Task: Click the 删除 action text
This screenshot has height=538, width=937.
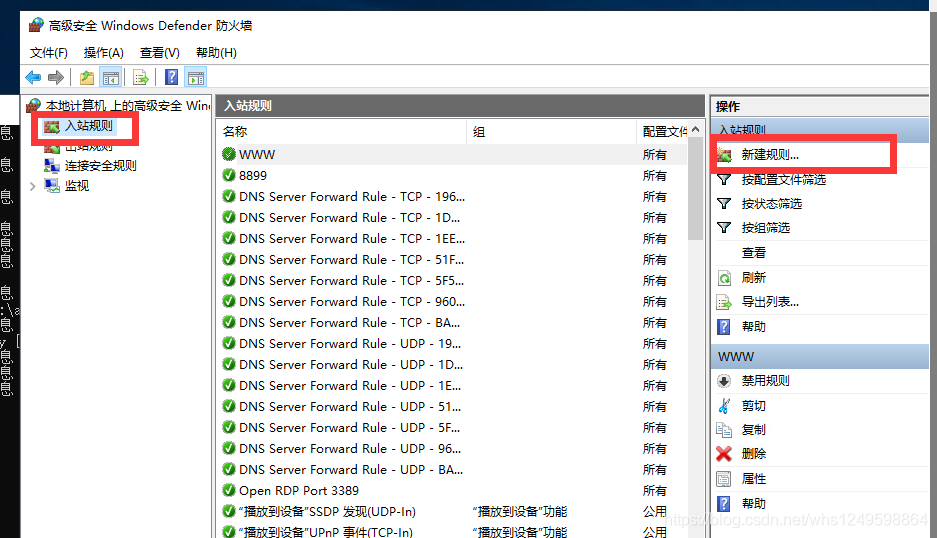Action: 754,454
